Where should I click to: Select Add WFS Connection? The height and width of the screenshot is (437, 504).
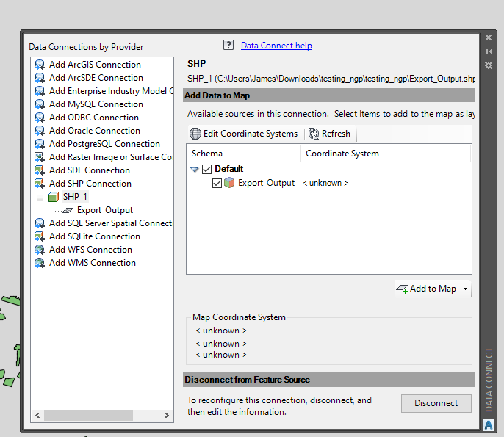click(90, 250)
